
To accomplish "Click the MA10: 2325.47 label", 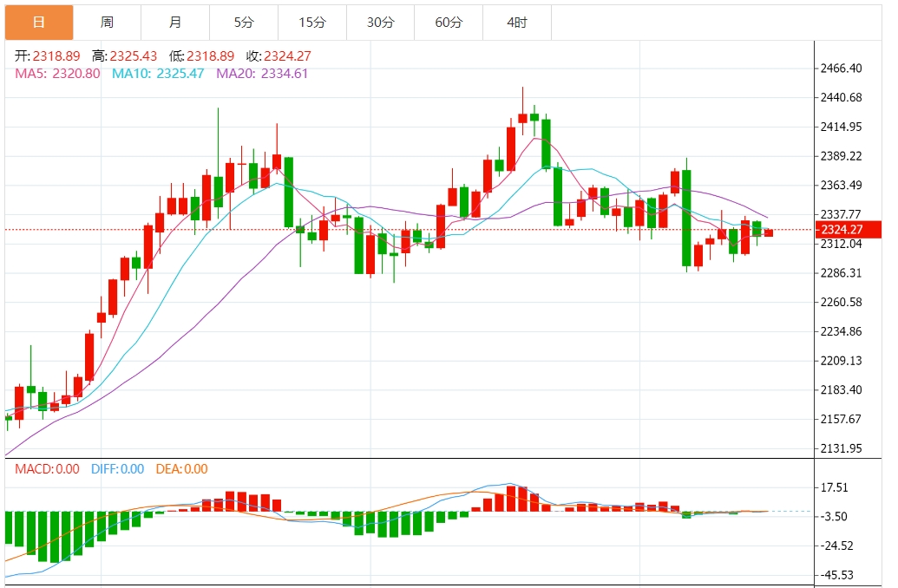I will (158, 74).
